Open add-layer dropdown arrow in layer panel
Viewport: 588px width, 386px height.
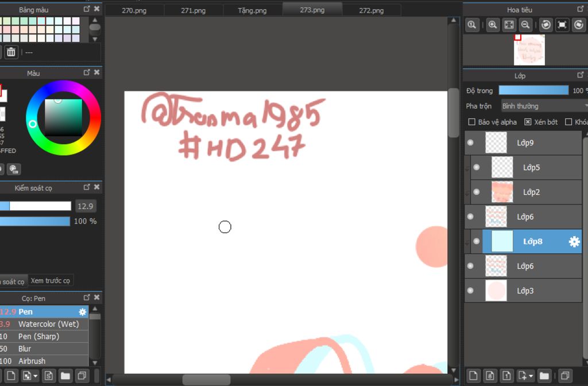[x=531, y=376]
